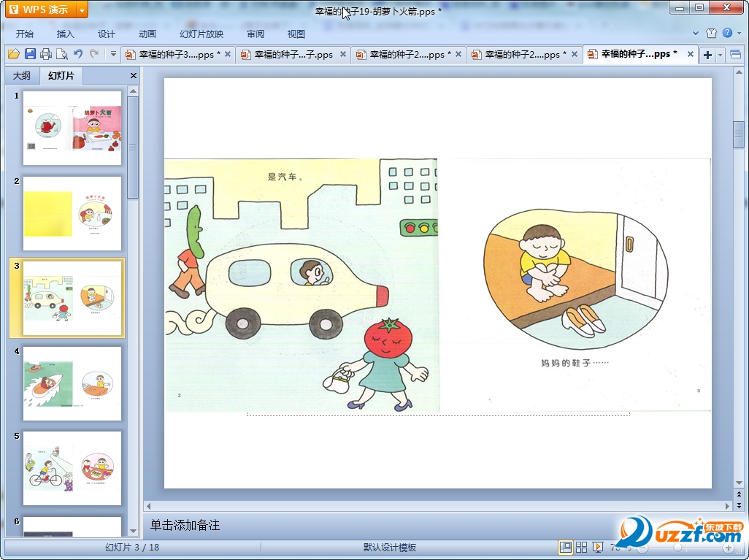Image resolution: width=749 pixels, height=560 pixels.
Task: Select slide 2 thumbnail with the yellow page
Action: point(72,213)
